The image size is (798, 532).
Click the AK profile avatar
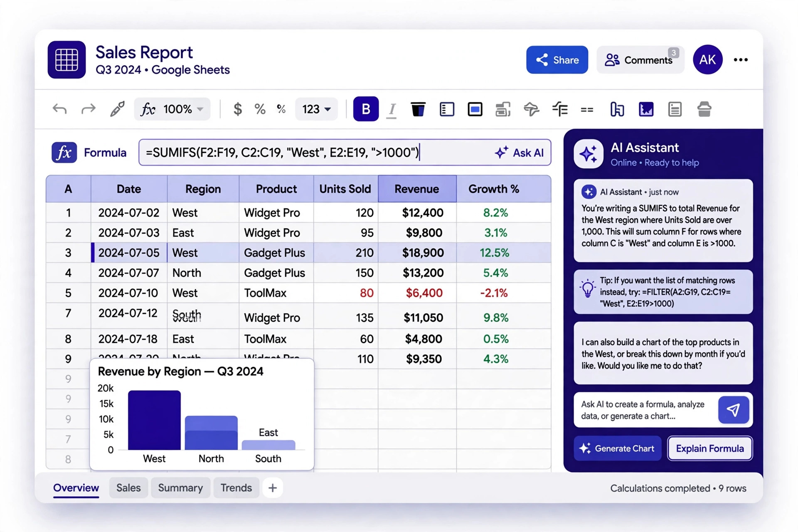point(707,59)
